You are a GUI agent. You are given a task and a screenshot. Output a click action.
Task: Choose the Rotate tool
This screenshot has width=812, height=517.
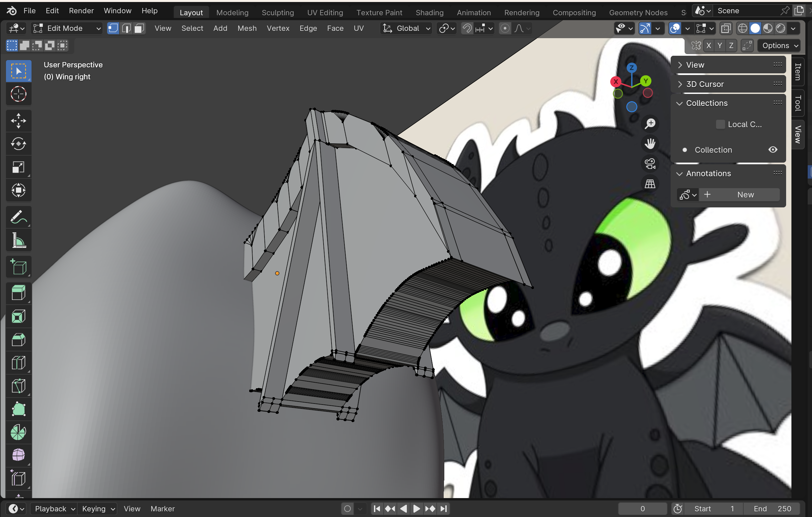(x=19, y=144)
